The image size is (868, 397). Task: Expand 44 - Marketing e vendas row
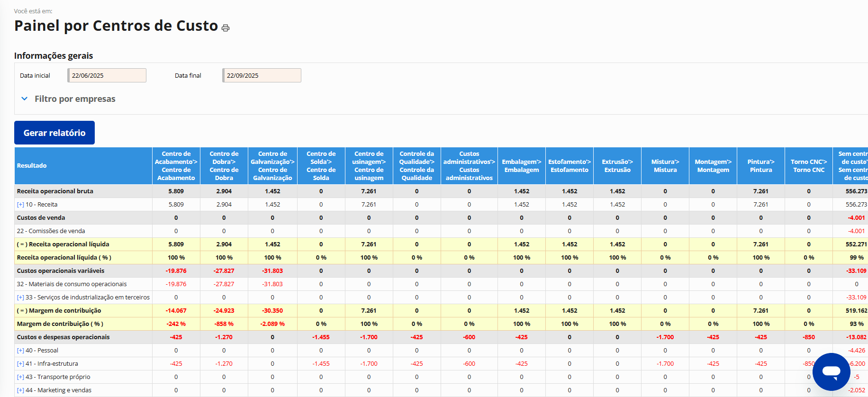(x=20, y=390)
